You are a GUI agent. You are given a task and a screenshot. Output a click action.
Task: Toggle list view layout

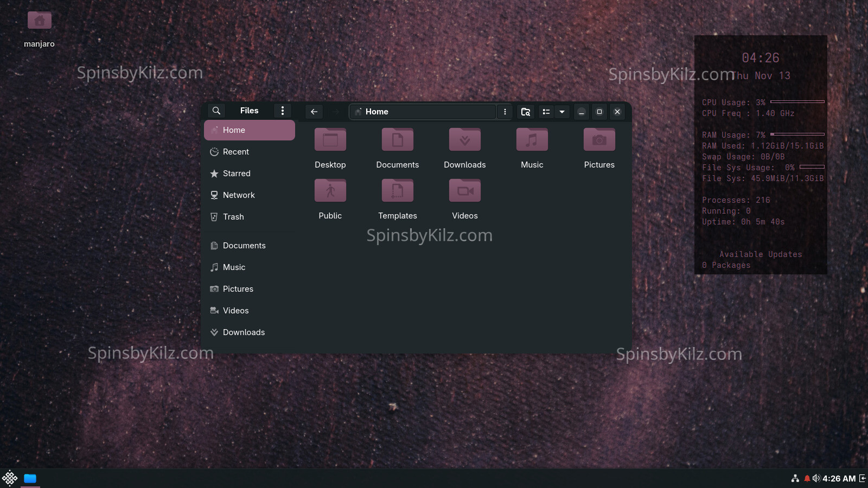tap(546, 112)
